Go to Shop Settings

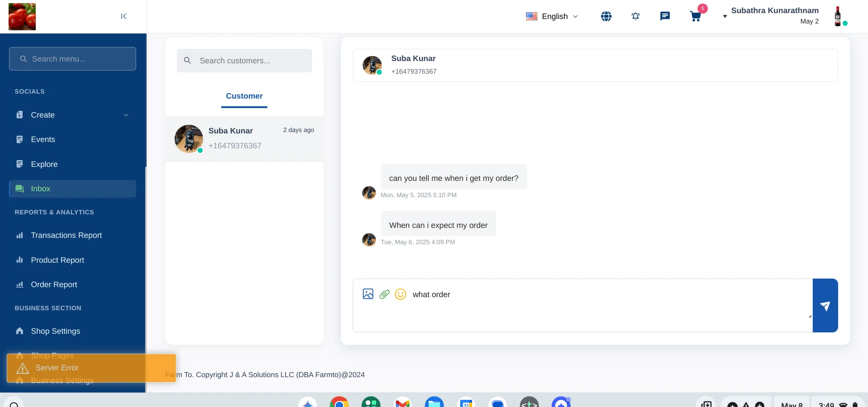56,331
